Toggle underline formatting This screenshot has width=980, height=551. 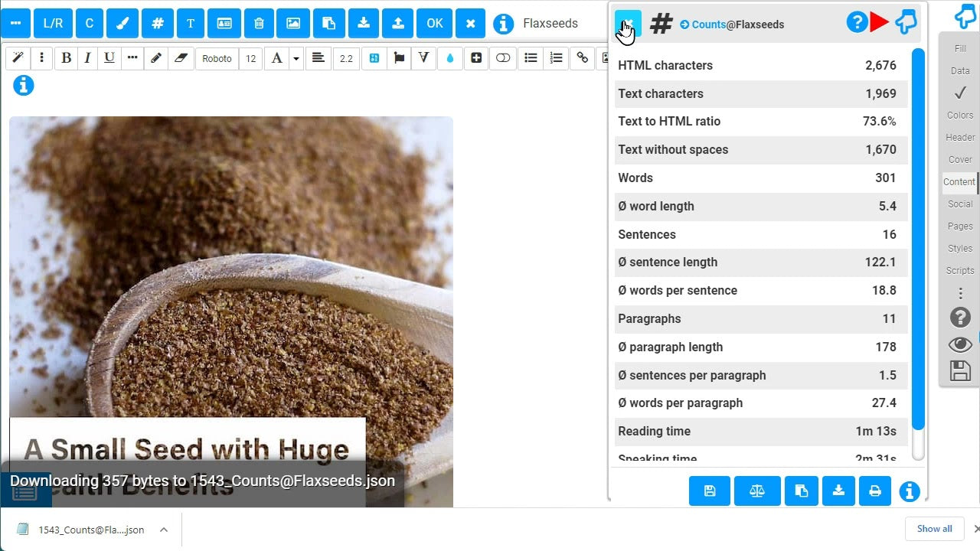pos(109,58)
